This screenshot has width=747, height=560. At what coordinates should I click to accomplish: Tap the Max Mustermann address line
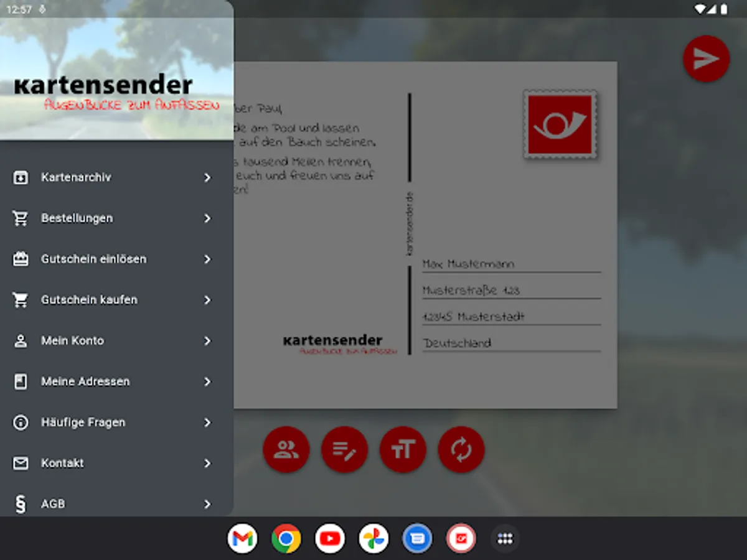point(511,264)
